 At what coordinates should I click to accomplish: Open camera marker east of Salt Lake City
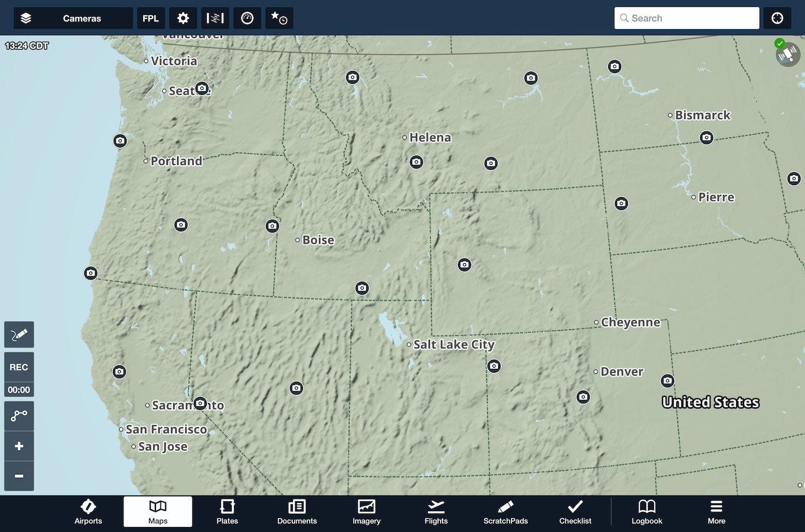pyautogui.click(x=494, y=366)
